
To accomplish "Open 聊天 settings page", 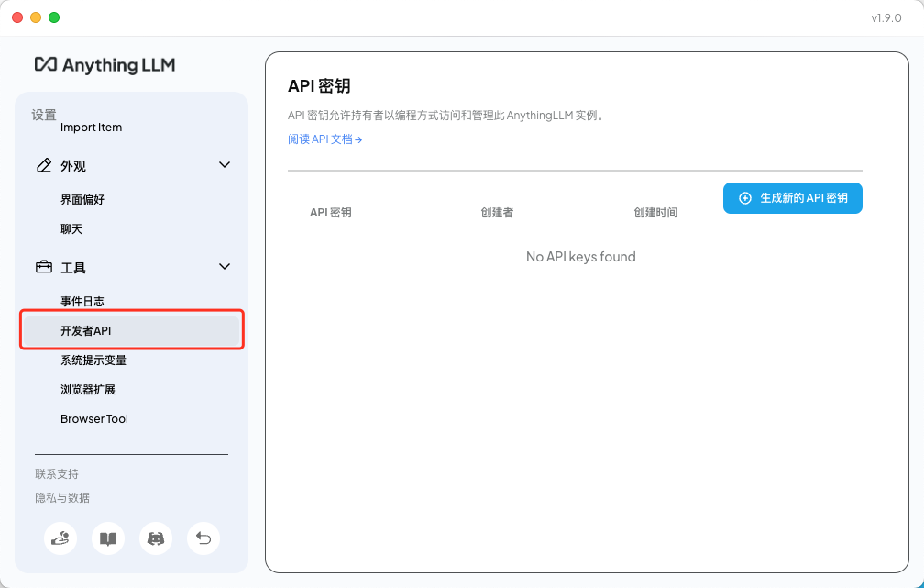I will tap(71, 228).
